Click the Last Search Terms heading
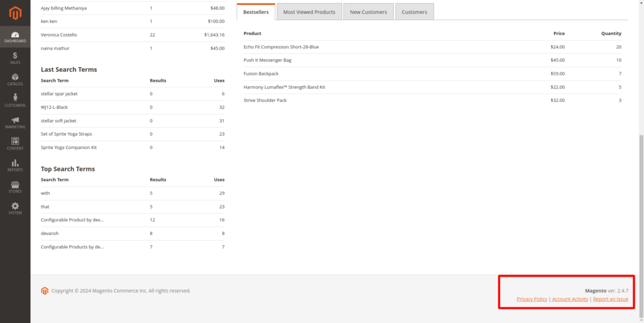The image size is (644, 323). point(69,69)
